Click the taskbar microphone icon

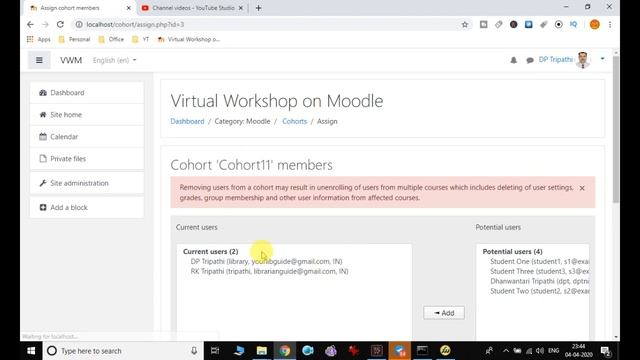[x=194, y=351]
